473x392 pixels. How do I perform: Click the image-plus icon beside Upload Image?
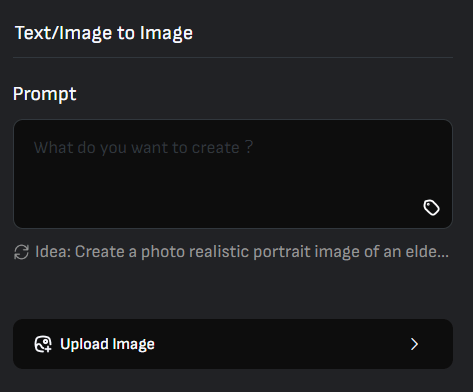coord(43,344)
